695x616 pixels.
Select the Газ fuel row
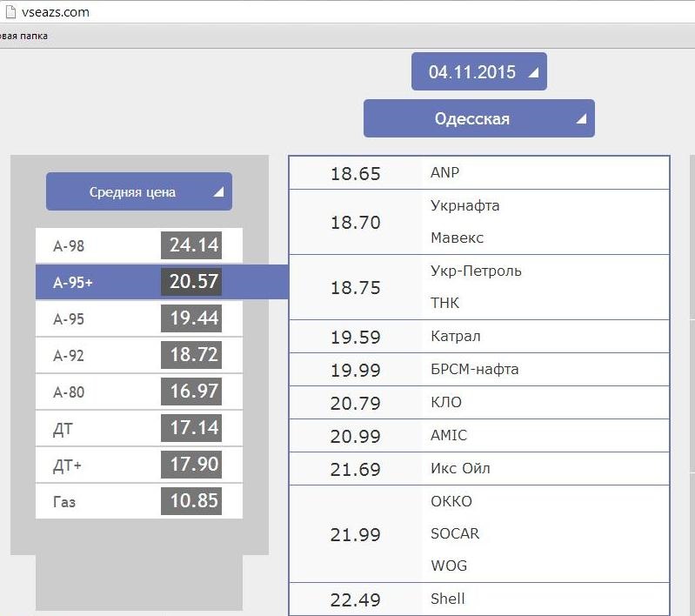click(x=138, y=501)
